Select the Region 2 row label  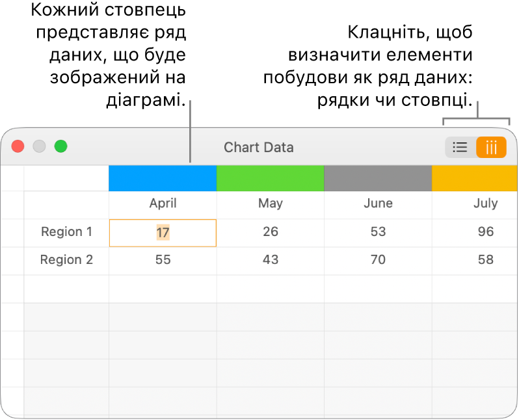tap(66, 260)
